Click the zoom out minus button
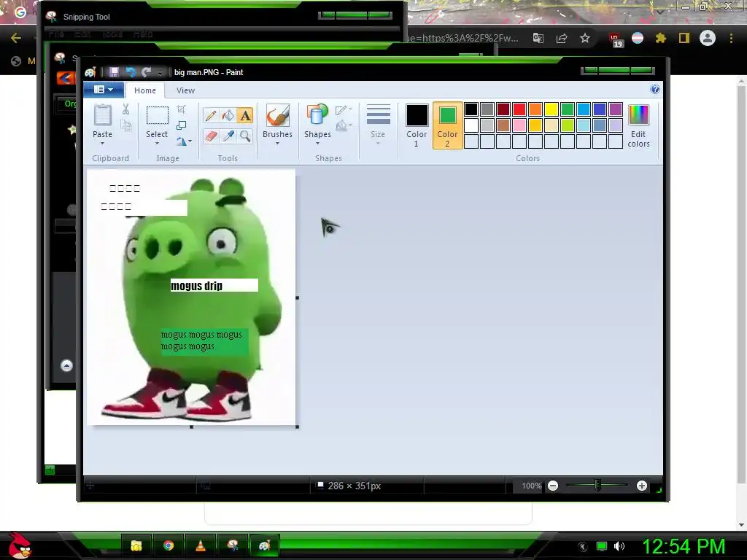Image resolution: width=747 pixels, height=560 pixels. click(x=553, y=486)
